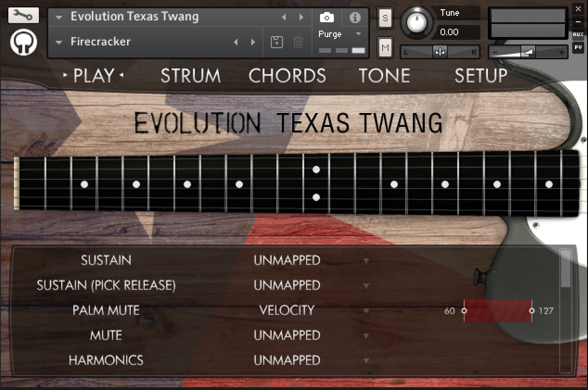Screen dimensions: 588x390
Task: Open the Firecracker snapshot dropdown
Action: [59, 42]
